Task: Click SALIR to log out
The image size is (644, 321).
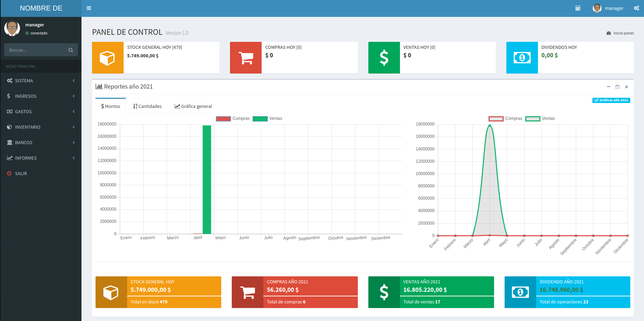Action: click(x=21, y=173)
